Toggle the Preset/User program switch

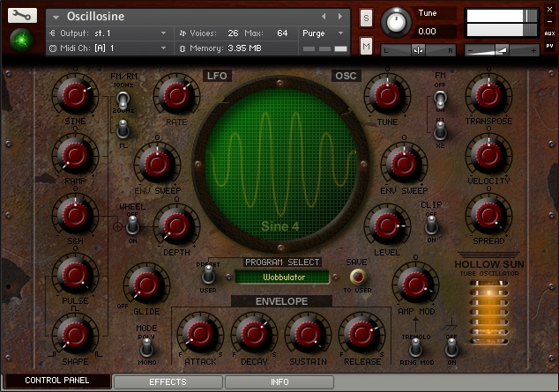click(211, 277)
